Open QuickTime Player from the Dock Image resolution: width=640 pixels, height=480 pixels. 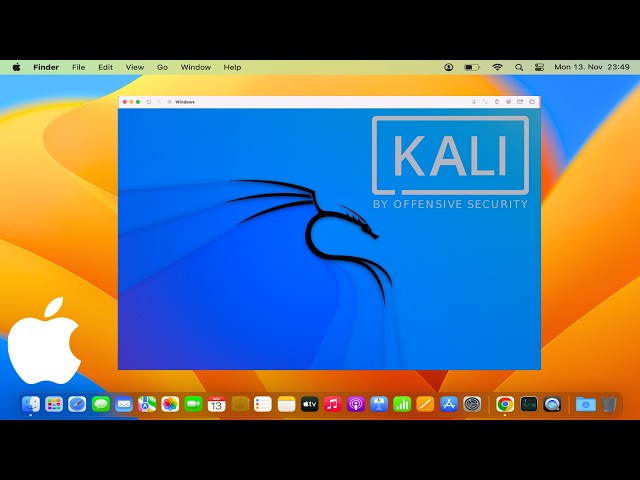[x=552, y=404]
